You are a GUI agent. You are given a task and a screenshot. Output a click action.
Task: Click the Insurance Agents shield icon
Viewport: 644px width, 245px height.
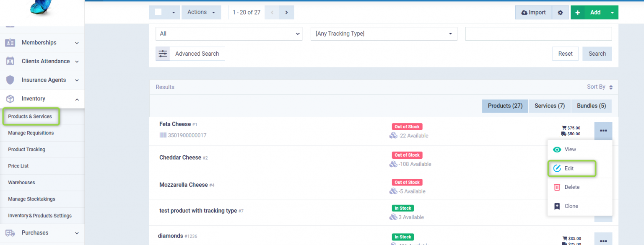[x=10, y=80]
